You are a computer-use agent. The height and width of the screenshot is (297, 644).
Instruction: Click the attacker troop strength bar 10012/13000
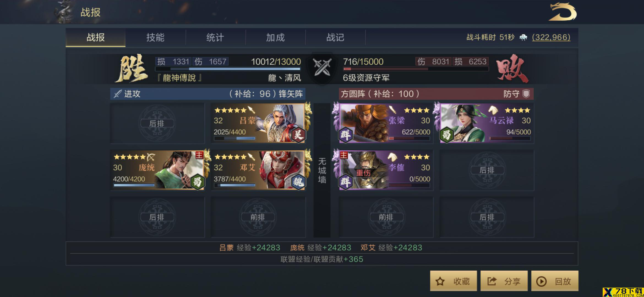[228, 69]
